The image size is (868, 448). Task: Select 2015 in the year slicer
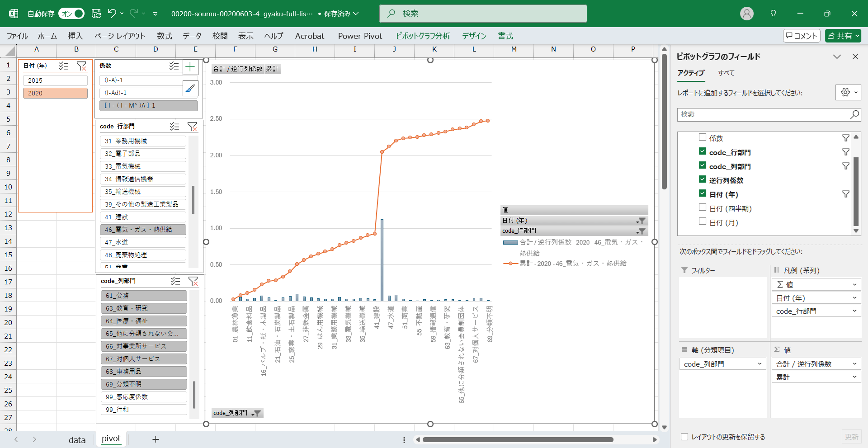pos(55,80)
